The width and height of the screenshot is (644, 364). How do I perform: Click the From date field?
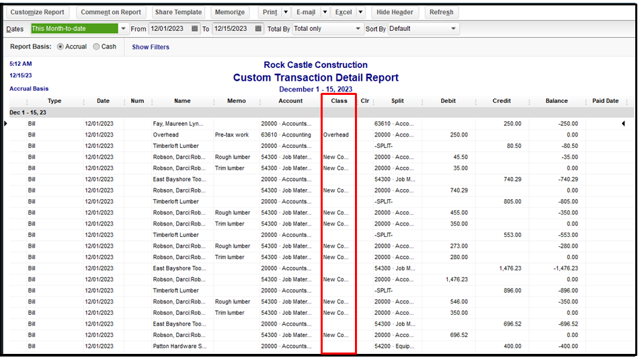coord(169,29)
